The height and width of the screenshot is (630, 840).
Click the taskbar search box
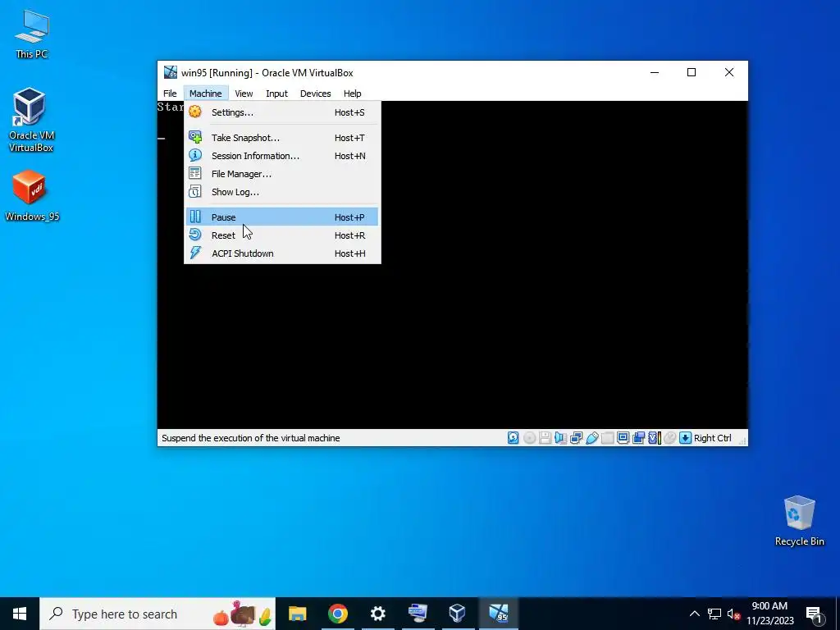(x=157, y=614)
